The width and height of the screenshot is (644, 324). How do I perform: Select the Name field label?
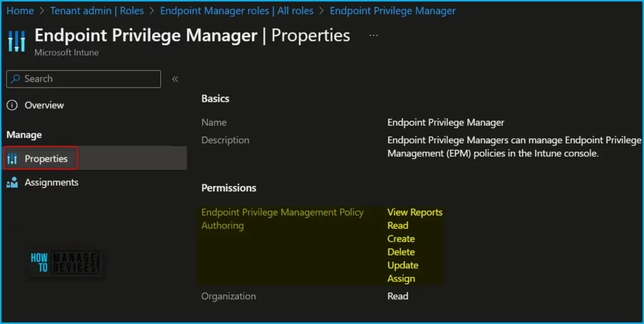[x=214, y=123]
